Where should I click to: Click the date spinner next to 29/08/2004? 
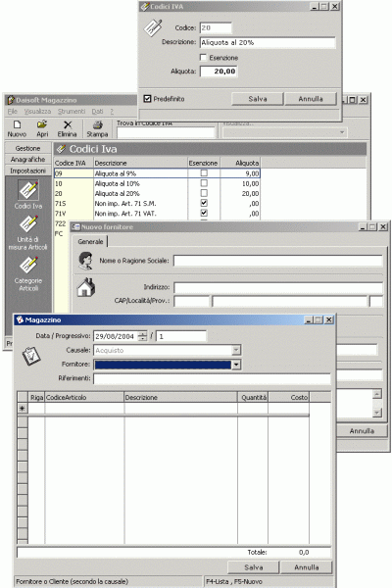[x=142, y=336]
